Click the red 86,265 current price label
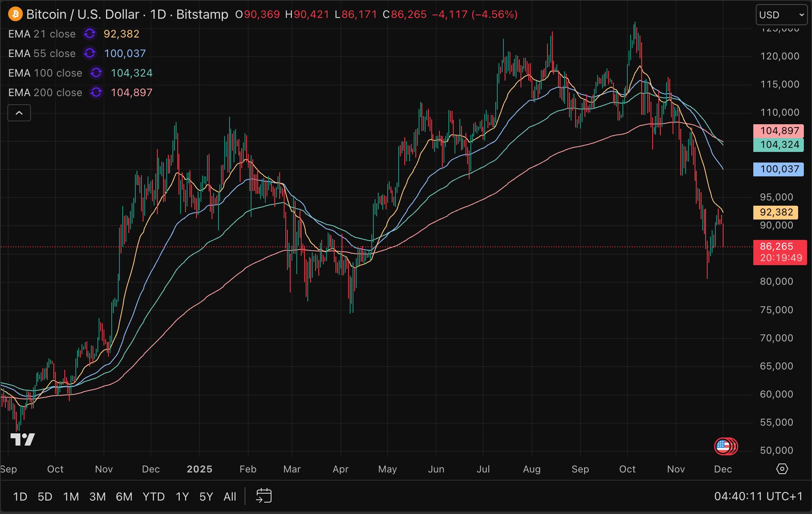This screenshot has width=812, height=514. (x=779, y=252)
